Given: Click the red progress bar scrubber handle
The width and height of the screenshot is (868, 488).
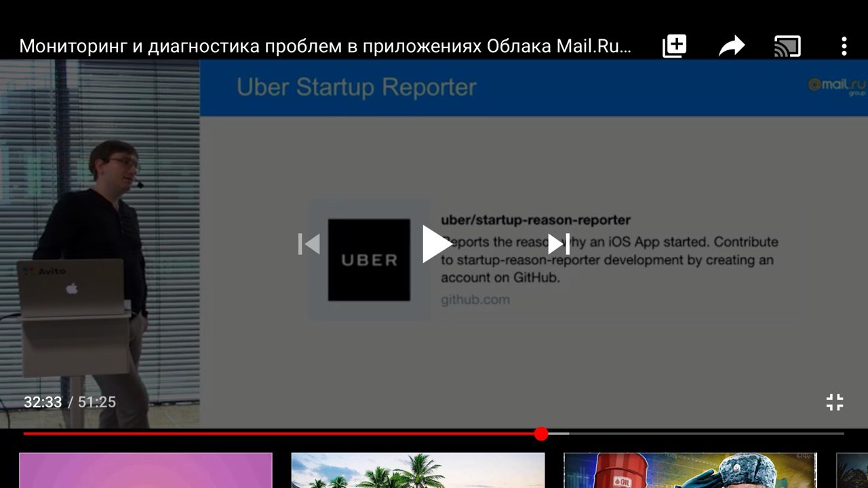Looking at the screenshot, I should point(540,434).
